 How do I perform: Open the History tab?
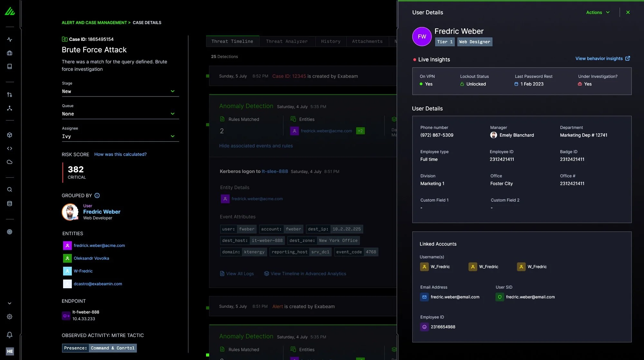331,41
